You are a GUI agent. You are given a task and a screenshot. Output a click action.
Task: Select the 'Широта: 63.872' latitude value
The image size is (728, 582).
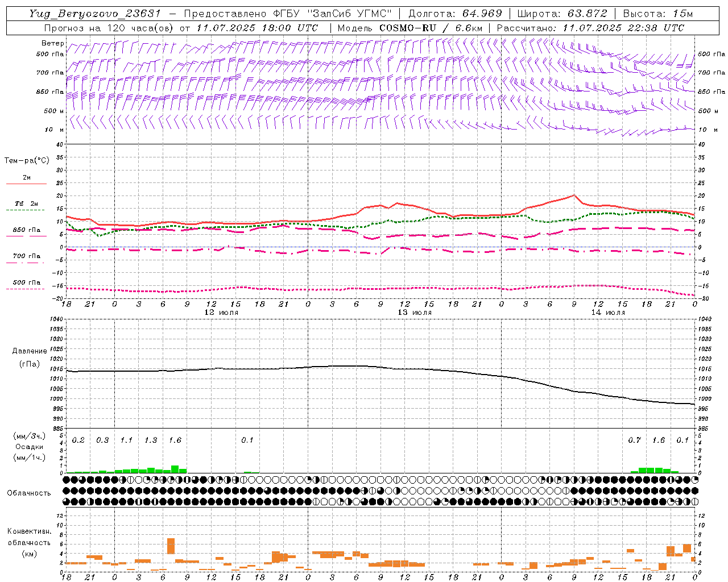pyautogui.click(x=562, y=14)
